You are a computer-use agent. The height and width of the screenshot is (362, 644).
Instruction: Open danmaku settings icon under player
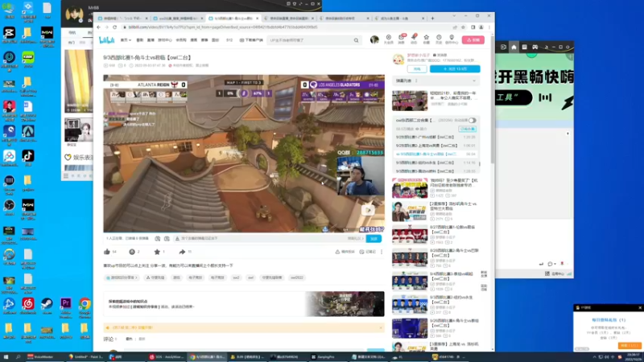point(167,238)
